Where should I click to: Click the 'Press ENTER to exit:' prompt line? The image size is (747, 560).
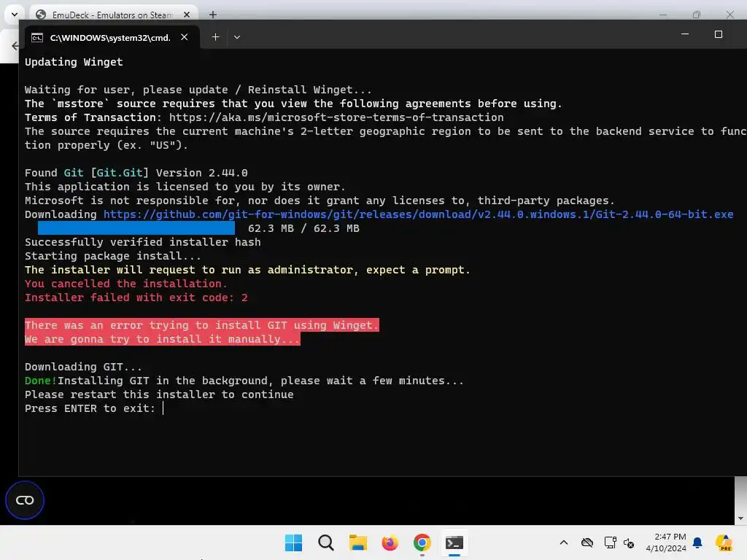pos(90,408)
